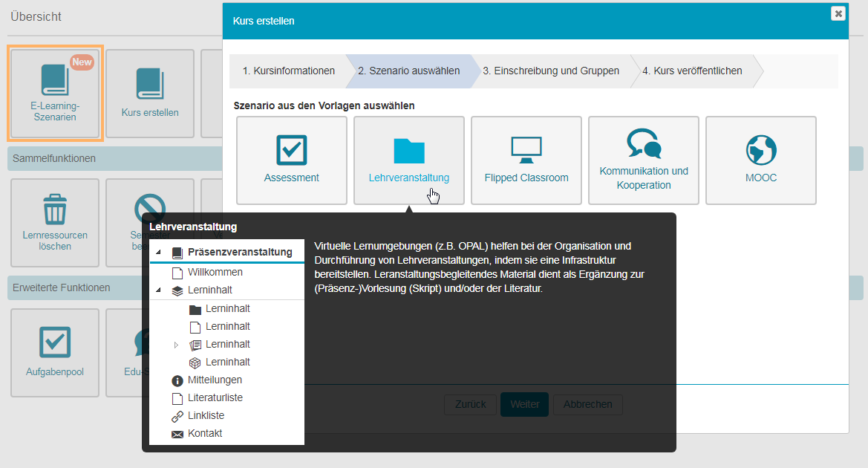Open Lernressourcen löschen trash icon
The image size is (868, 468).
click(x=55, y=209)
